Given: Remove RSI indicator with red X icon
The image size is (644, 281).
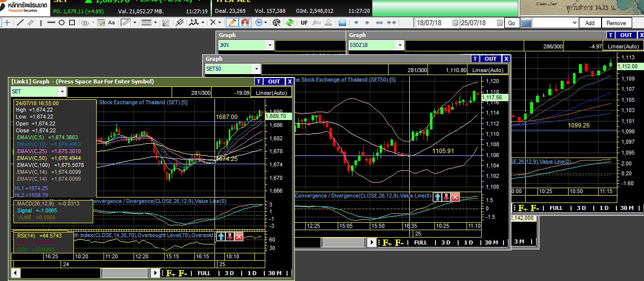Looking at the screenshot, I should 239,237.
